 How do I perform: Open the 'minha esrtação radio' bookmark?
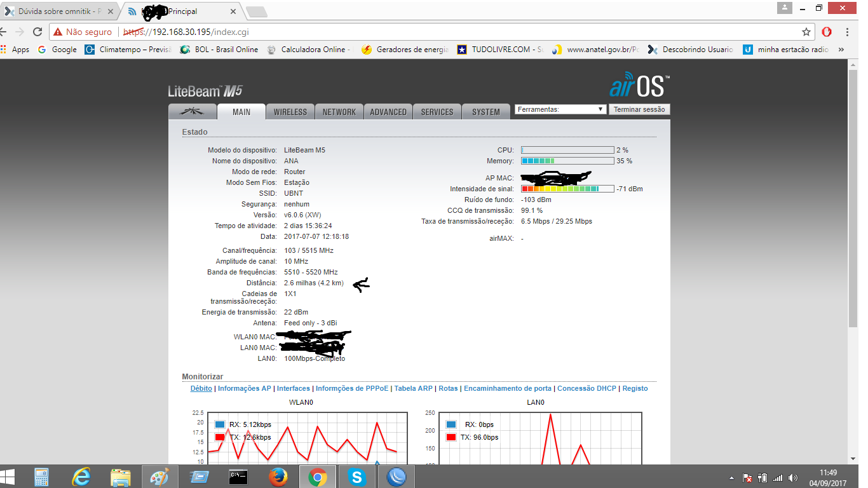tap(786, 49)
